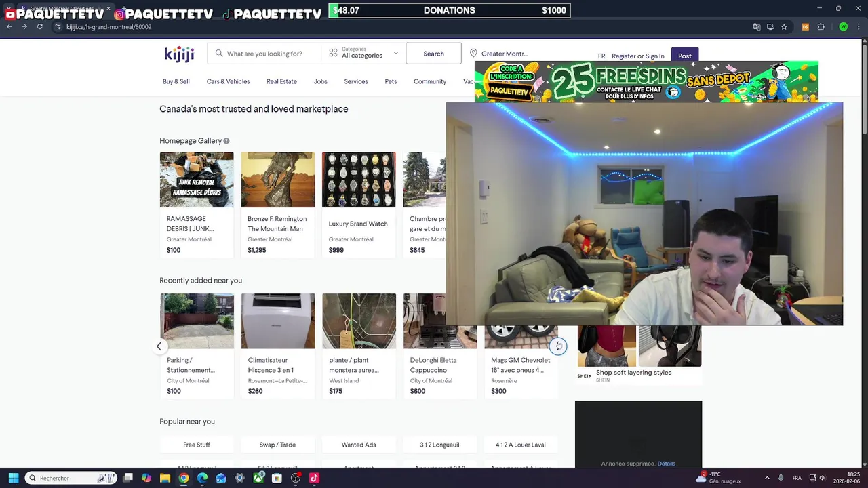Open the Windows Start menu
The image size is (868, 488).
(x=14, y=478)
